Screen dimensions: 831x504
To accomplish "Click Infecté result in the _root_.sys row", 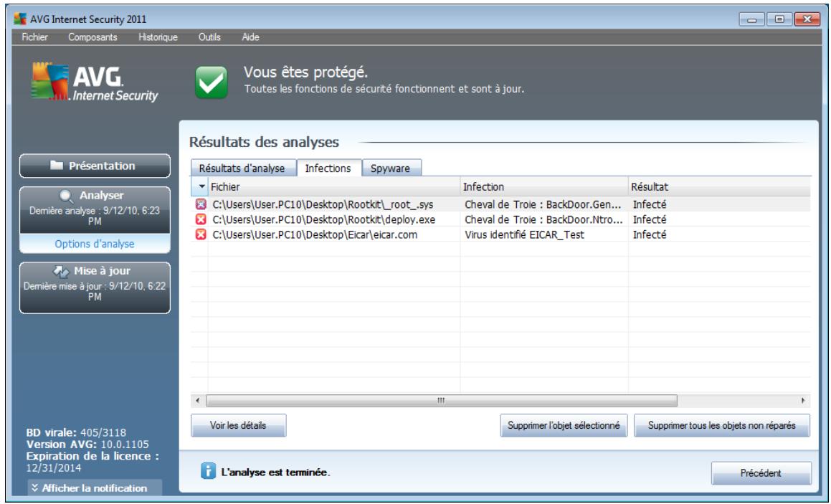I will click(650, 204).
